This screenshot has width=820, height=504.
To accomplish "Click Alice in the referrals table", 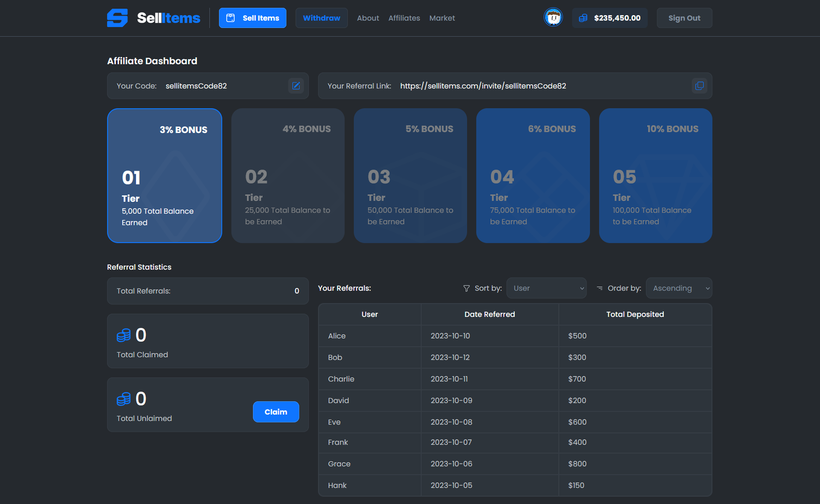I will click(337, 336).
